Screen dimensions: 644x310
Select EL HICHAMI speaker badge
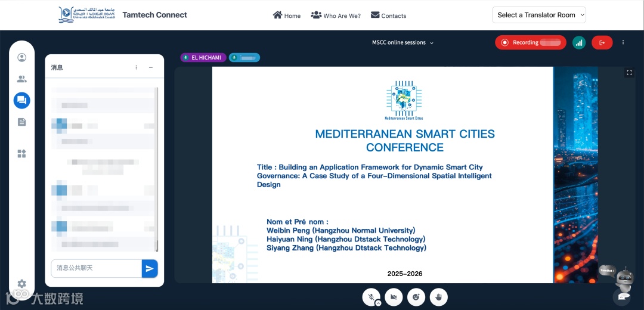point(203,57)
